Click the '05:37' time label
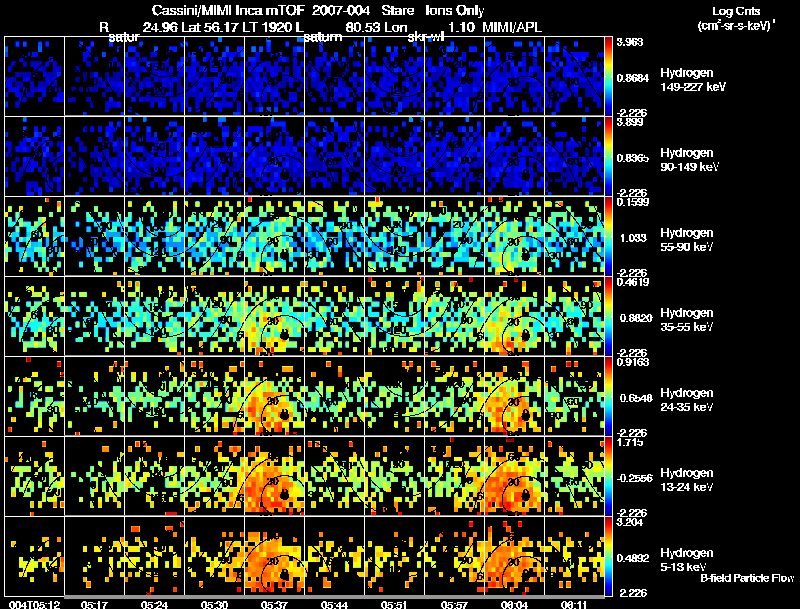This screenshot has height=609, width=800. click(x=274, y=605)
